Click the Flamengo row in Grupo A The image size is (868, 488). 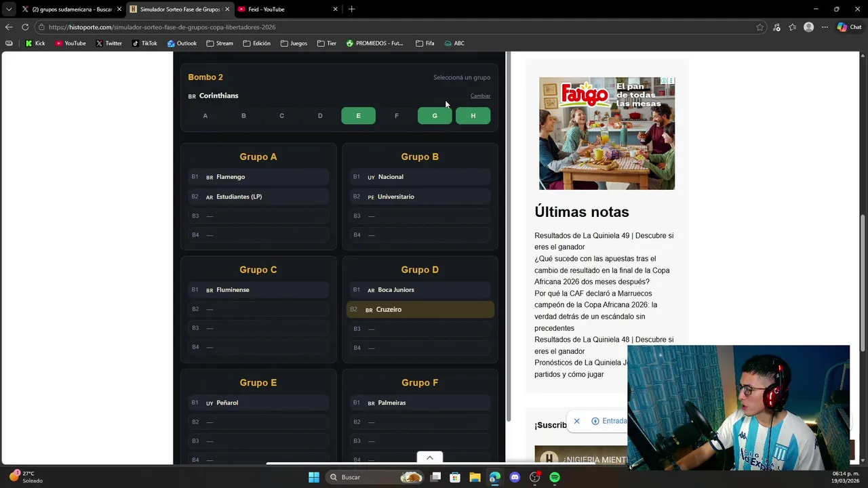tap(258, 177)
